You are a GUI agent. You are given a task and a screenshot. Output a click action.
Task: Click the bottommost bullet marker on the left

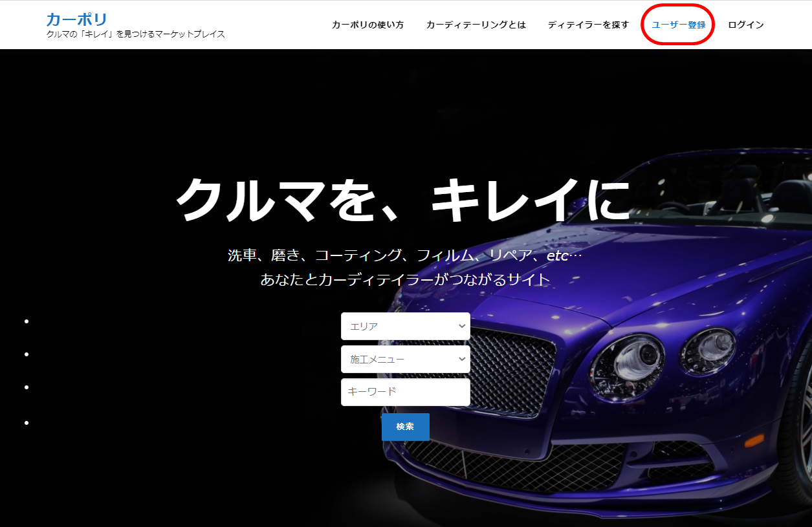pos(27,424)
